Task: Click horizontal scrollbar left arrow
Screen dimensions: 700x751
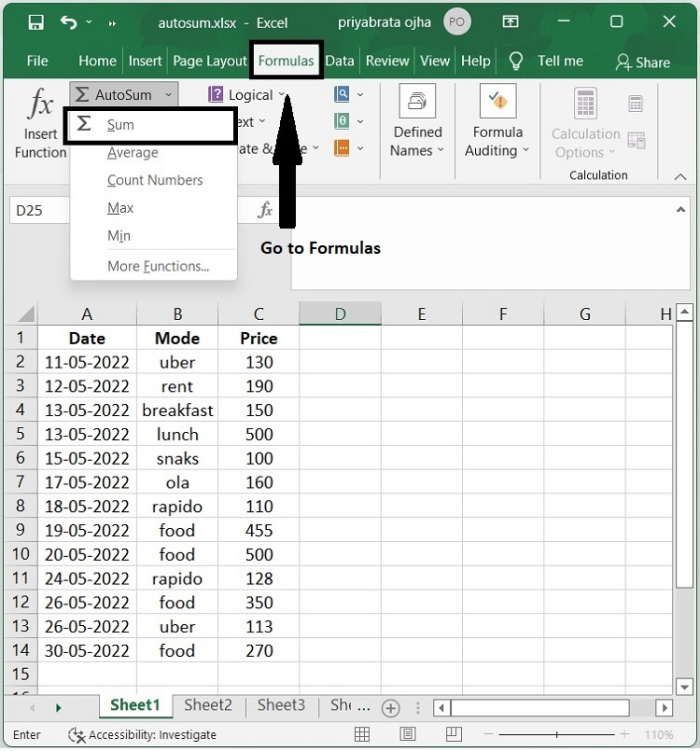Action: click(441, 707)
